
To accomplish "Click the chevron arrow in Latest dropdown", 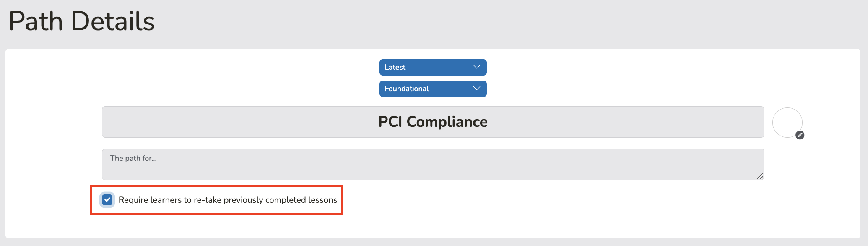I will (477, 67).
